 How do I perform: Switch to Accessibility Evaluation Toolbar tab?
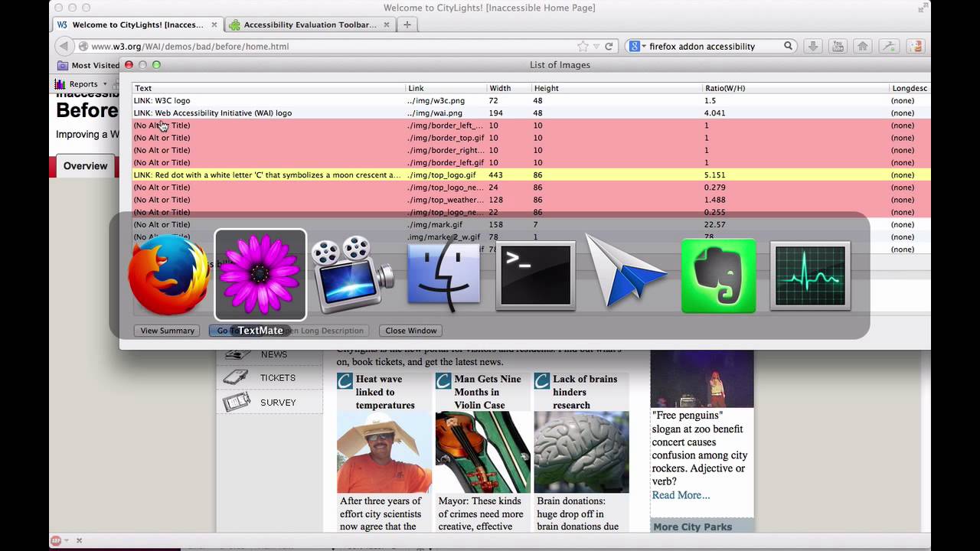(x=310, y=24)
